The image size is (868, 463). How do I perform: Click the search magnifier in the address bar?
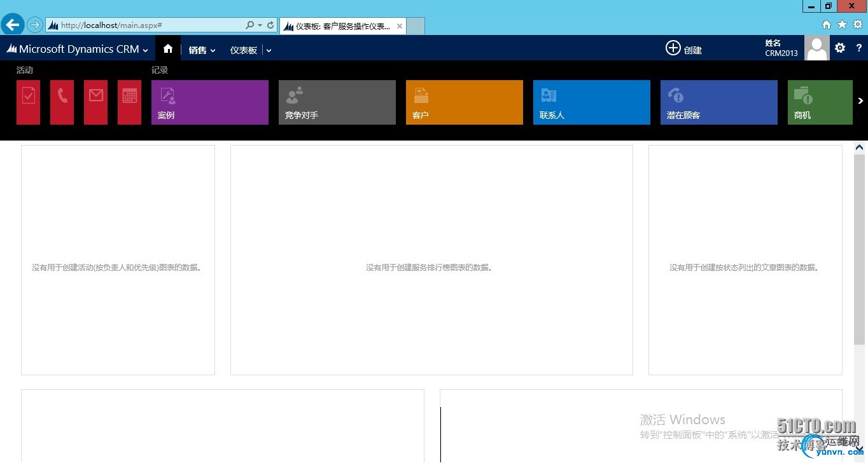tap(250, 25)
